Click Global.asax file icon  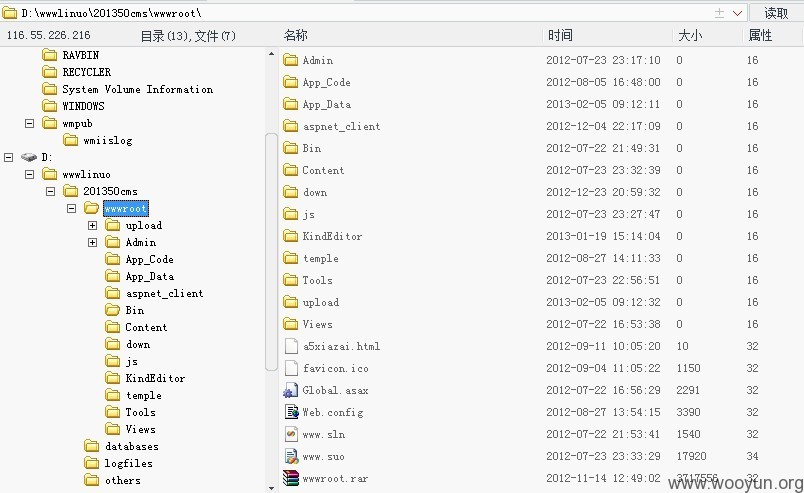(291, 390)
